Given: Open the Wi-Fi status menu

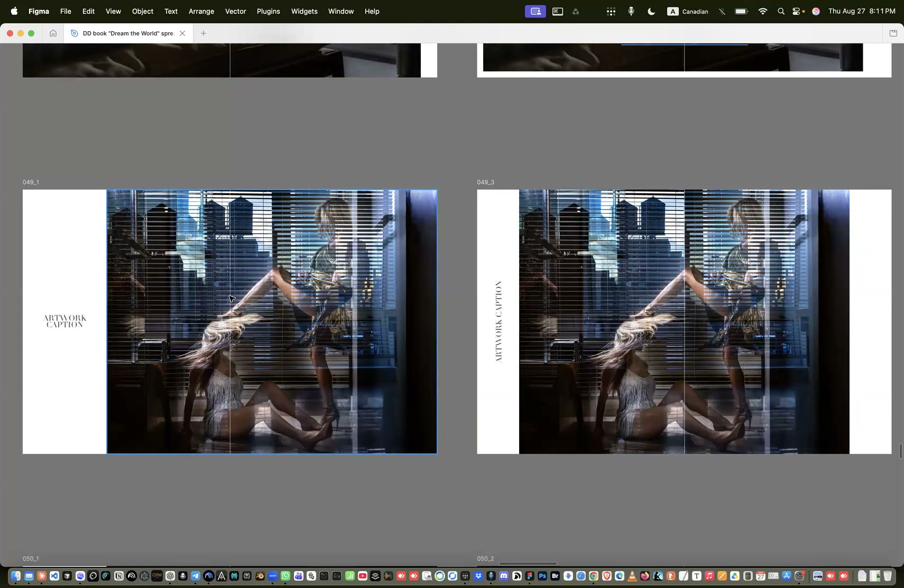Looking at the screenshot, I should pos(762,11).
